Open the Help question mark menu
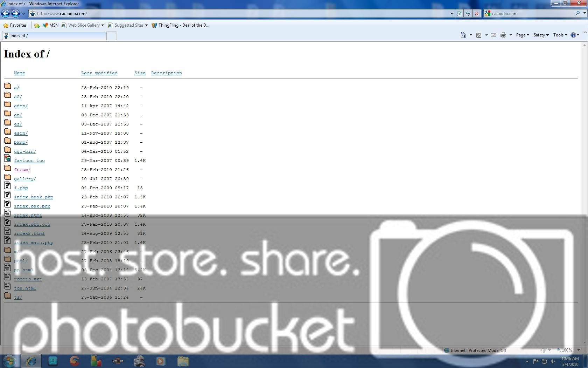The width and height of the screenshot is (588, 368). pyautogui.click(x=575, y=35)
